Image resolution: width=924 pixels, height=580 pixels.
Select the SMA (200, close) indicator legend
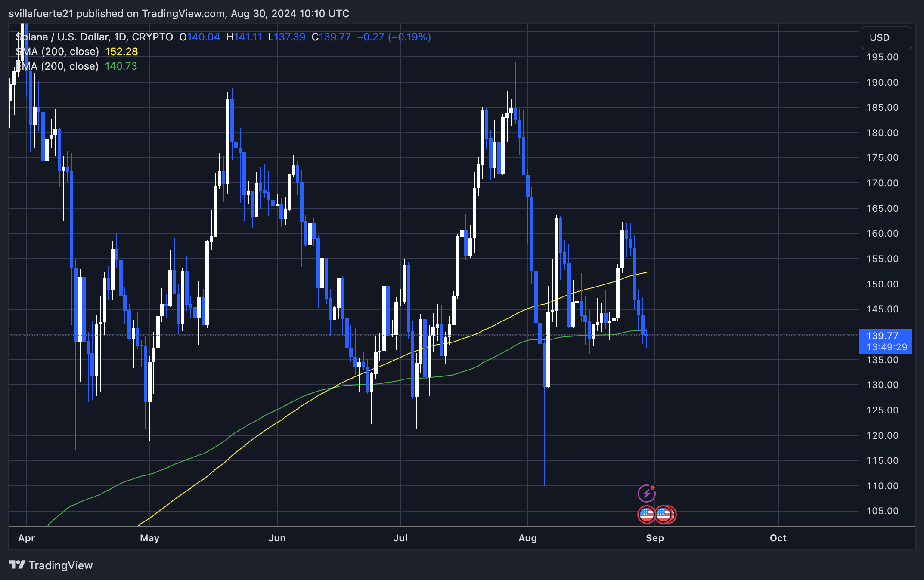click(58, 52)
